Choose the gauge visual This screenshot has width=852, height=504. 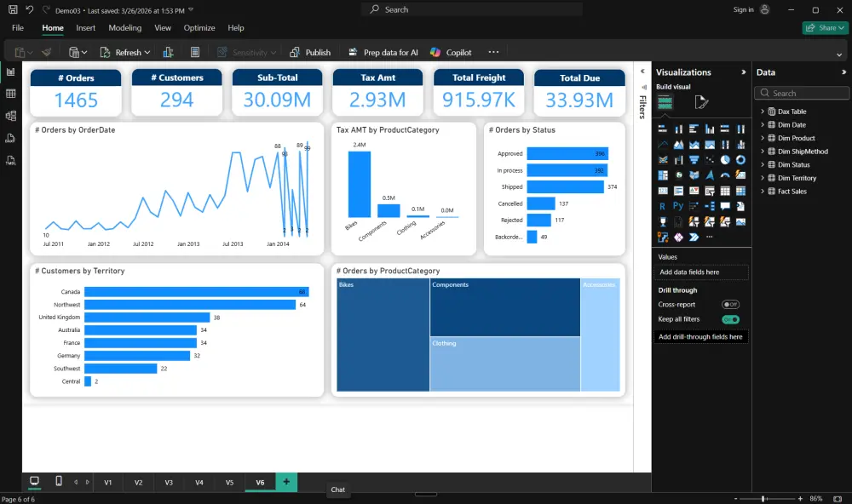(725, 175)
